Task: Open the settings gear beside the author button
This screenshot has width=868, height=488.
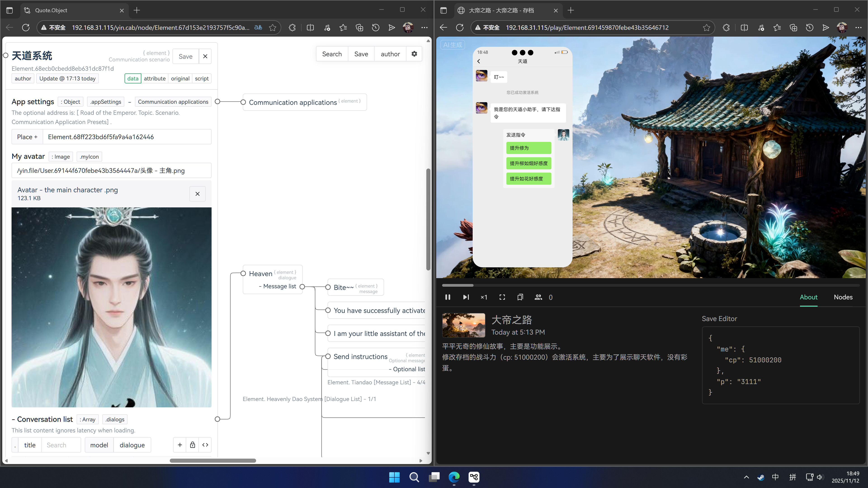Action: (415, 54)
